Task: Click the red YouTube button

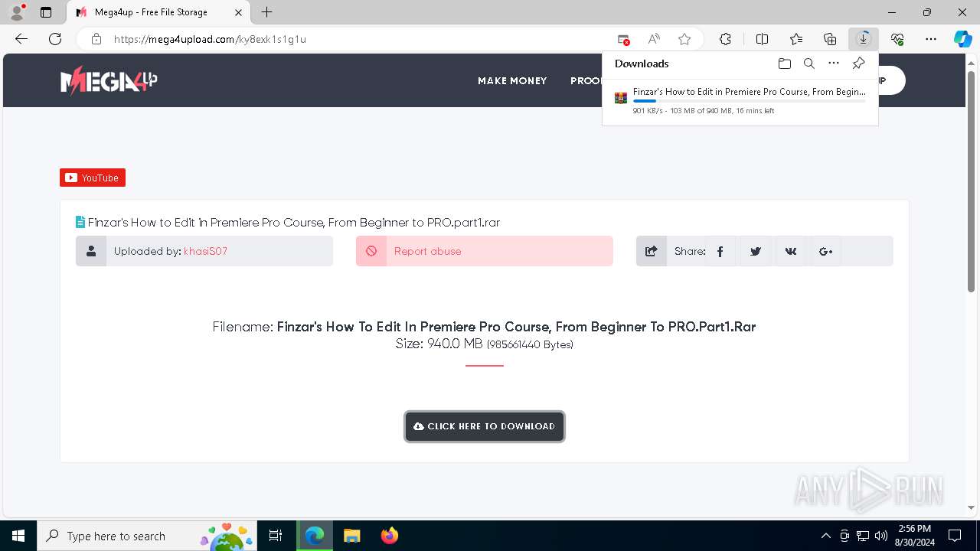Action: click(93, 178)
